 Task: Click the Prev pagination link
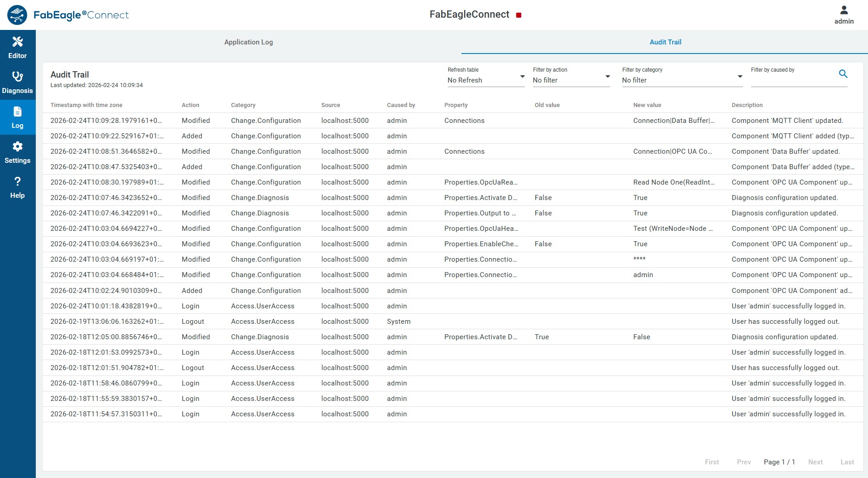[743, 462]
